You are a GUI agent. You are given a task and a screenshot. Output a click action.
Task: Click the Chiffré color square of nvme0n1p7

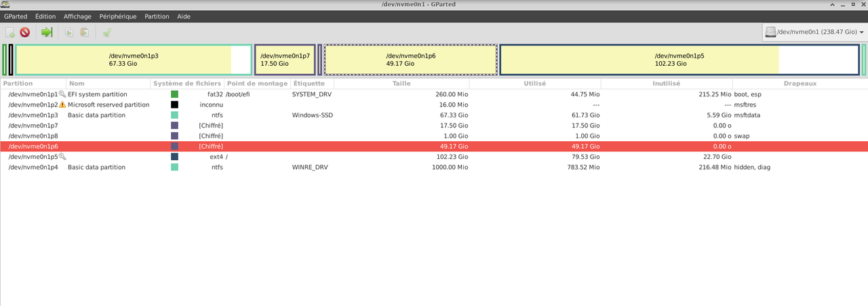174,126
